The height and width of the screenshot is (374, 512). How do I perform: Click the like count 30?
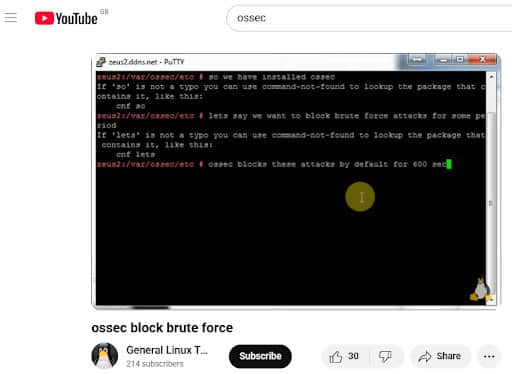point(353,356)
